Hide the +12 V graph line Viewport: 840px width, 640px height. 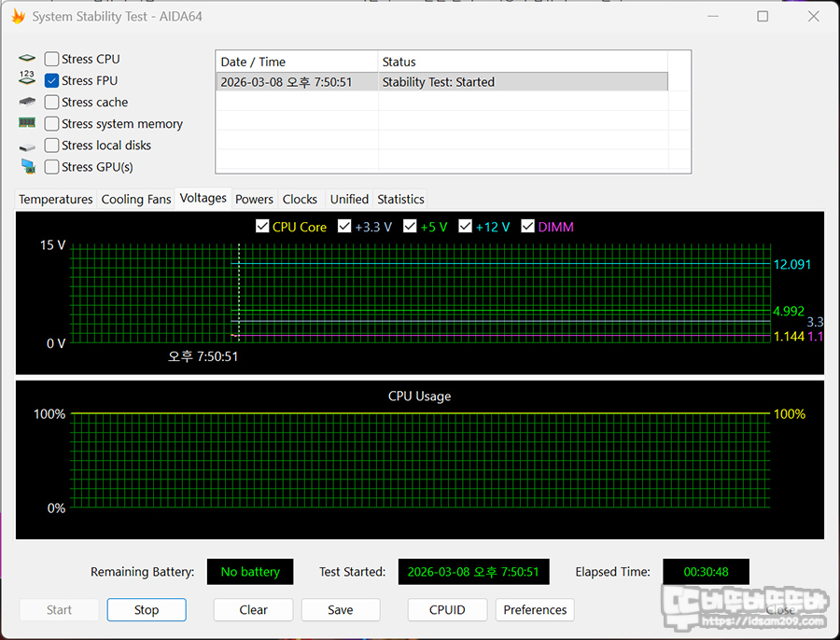click(466, 226)
